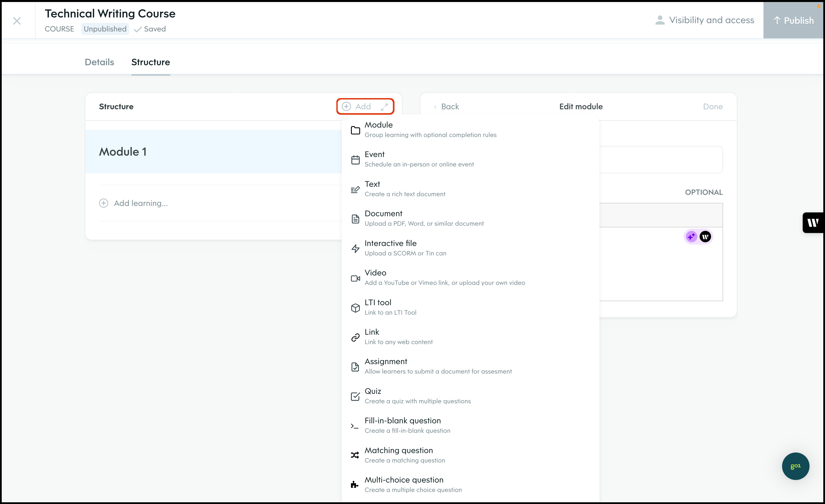The image size is (825, 504).
Task: Open the go1 chat bubble
Action: (x=795, y=466)
